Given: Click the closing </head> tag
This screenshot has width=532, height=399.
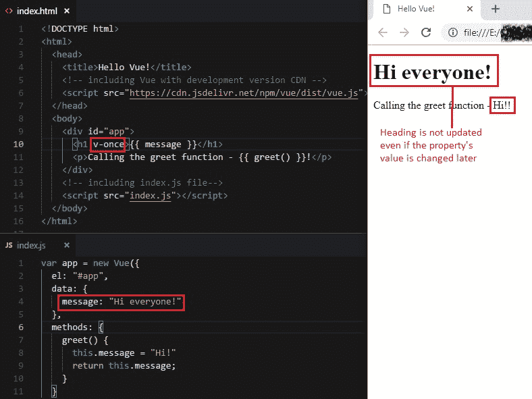Looking at the screenshot, I should click(70, 106).
